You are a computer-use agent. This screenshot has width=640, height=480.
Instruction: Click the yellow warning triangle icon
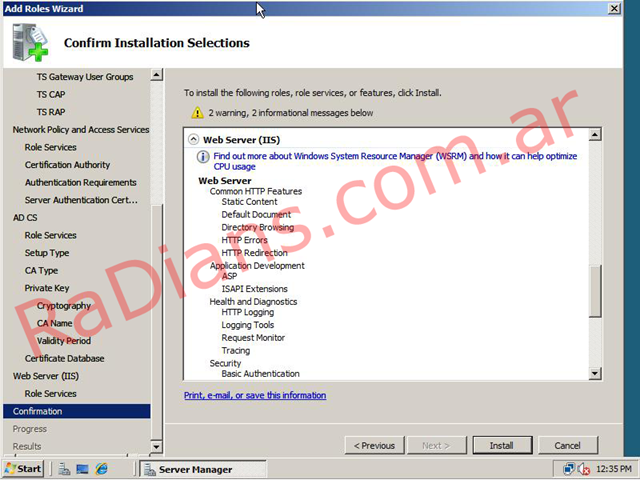pyautogui.click(x=197, y=113)
